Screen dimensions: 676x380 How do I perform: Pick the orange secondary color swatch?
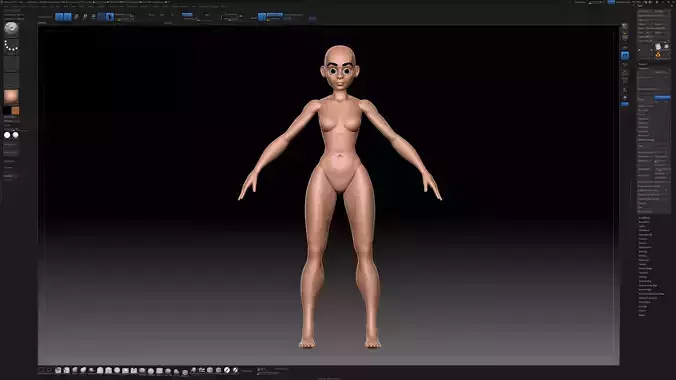[16, 111]
